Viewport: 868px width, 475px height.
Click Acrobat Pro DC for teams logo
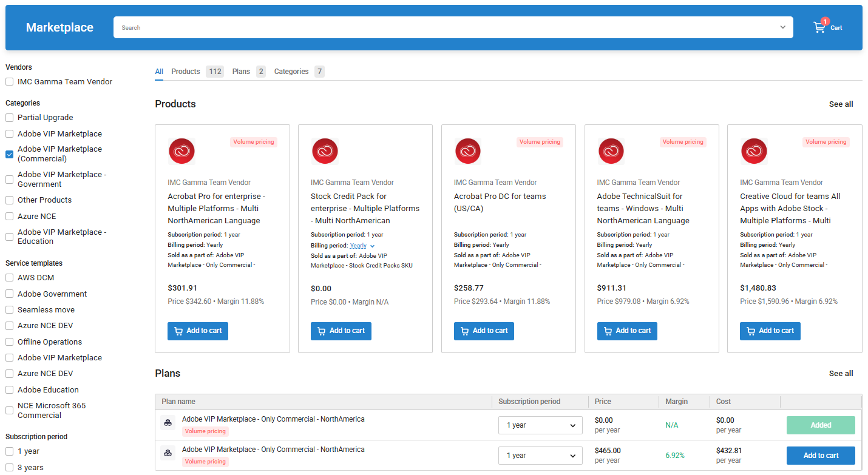coord(467,151)
